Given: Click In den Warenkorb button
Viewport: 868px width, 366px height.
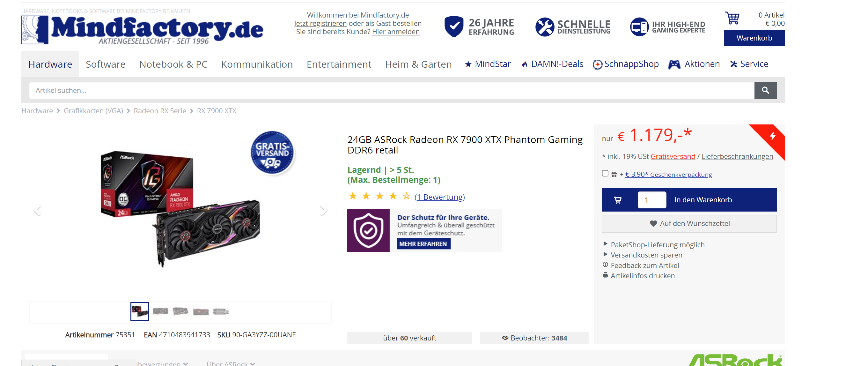Looking at the screenshot, I should [703, 200].
